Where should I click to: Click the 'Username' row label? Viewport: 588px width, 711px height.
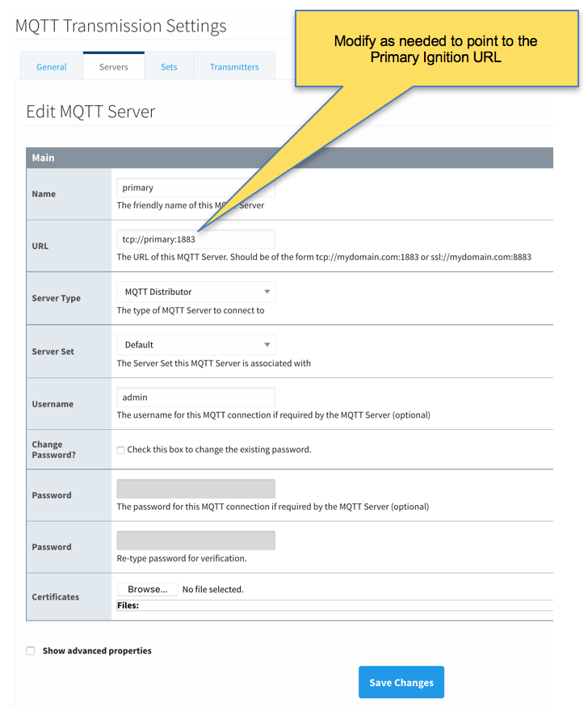[x=52, y=404]
